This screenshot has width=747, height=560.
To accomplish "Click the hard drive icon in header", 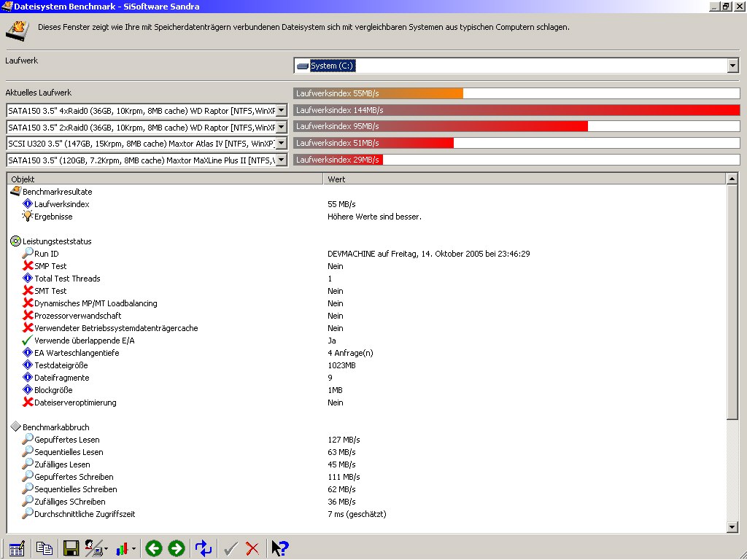I will point(18,29).
